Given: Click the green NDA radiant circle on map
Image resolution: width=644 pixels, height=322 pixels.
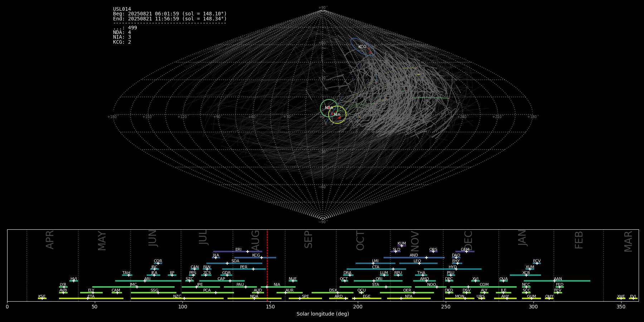Looking at the screenshot, I should (x=329, y=108).
